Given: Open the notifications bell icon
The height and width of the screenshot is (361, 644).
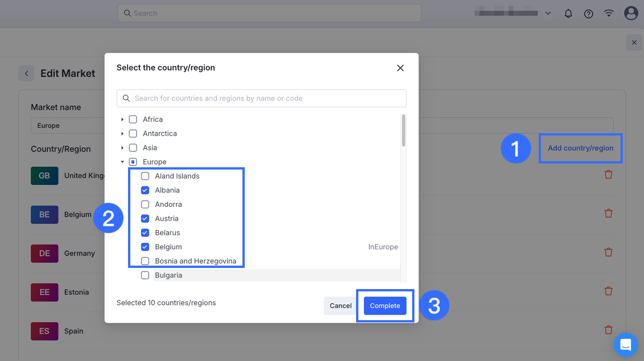Looking at the screenshot, I should [x=568, y=14].
